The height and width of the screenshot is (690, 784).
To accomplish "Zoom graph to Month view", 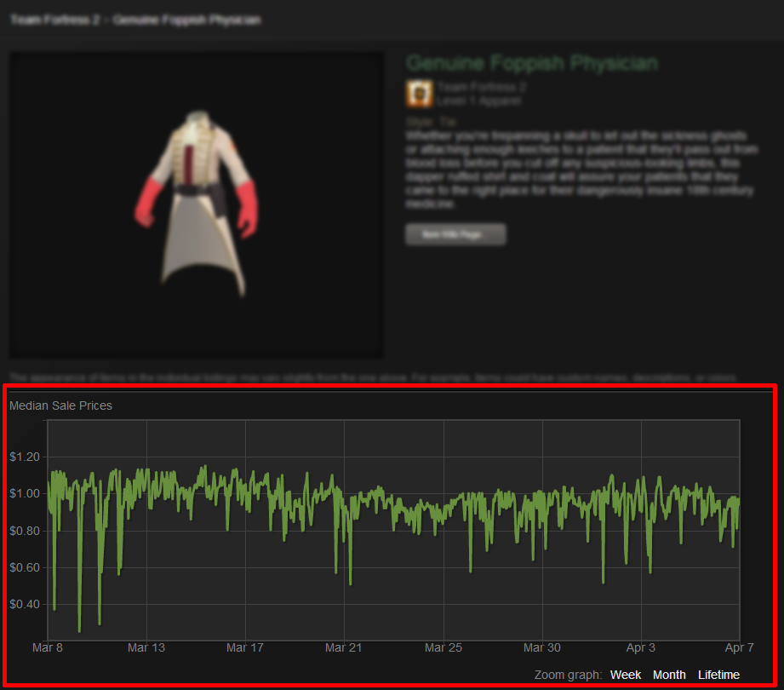I will tap(669, 675).
